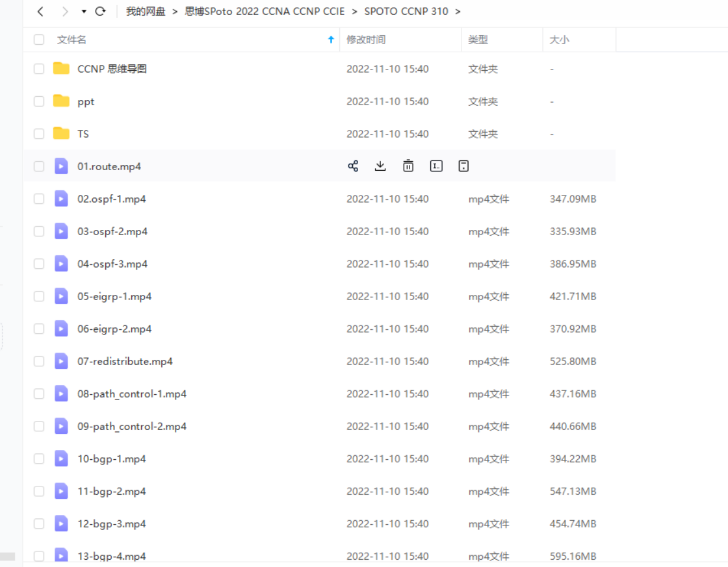Toggle filename sort direction arrow
Screen dimensions: 728x567
331,40
